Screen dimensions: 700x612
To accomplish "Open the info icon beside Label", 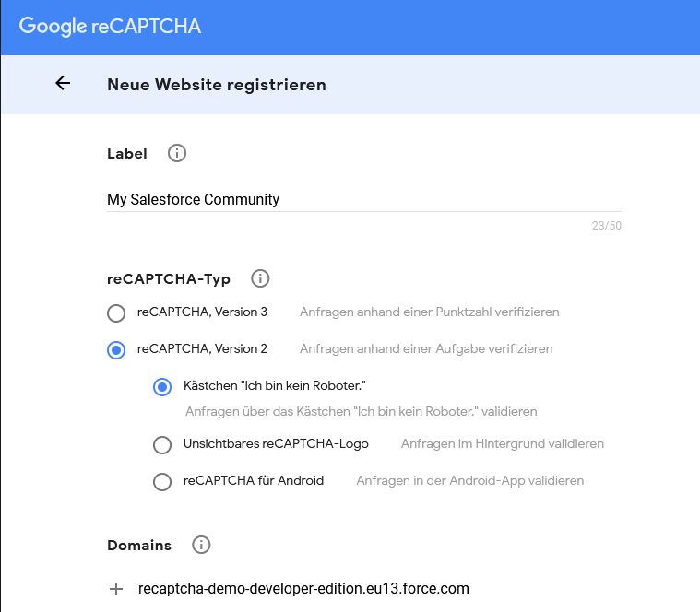I will [x=177, y=153].
